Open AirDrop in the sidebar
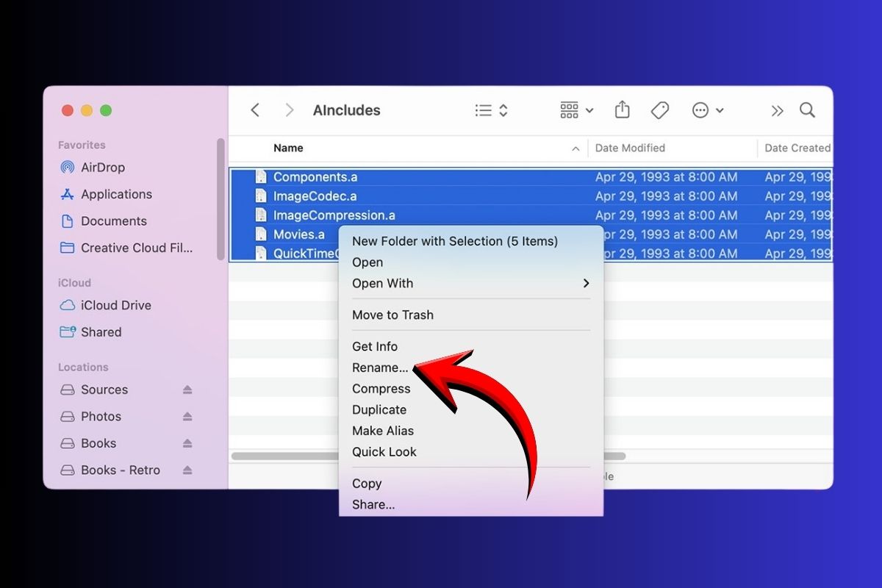 (102, 168)
